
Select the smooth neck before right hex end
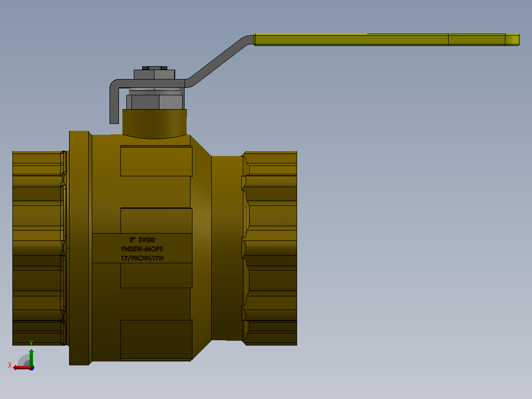(227, 248)
